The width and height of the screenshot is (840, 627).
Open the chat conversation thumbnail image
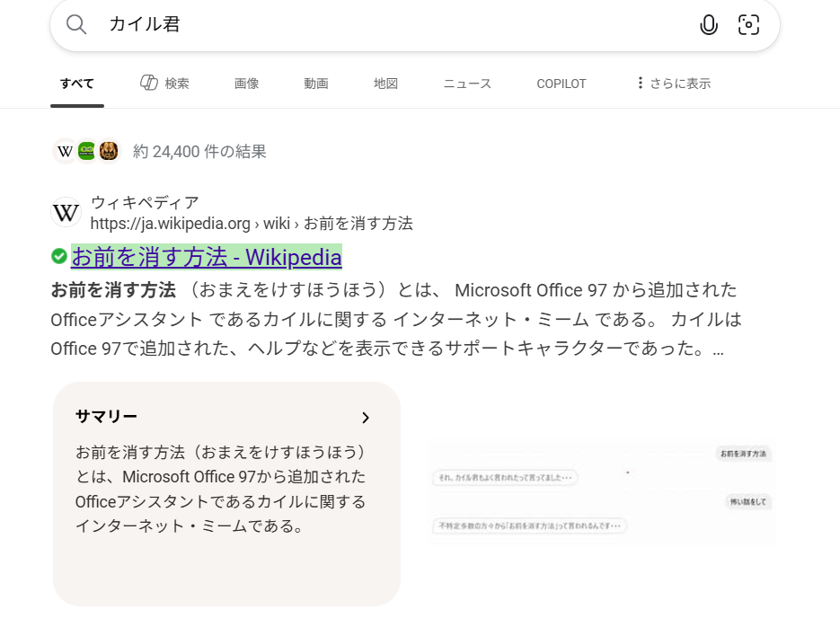[602, 492]
